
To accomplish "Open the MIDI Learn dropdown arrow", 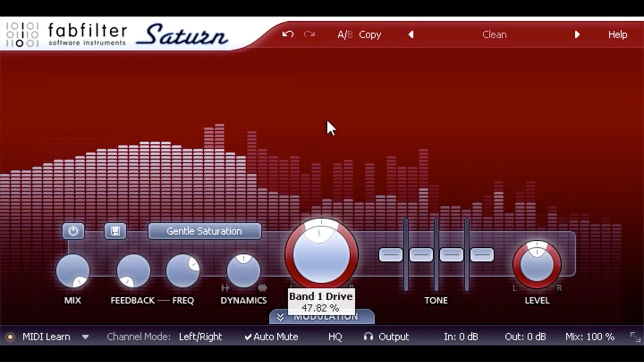I will coord(85,337).
